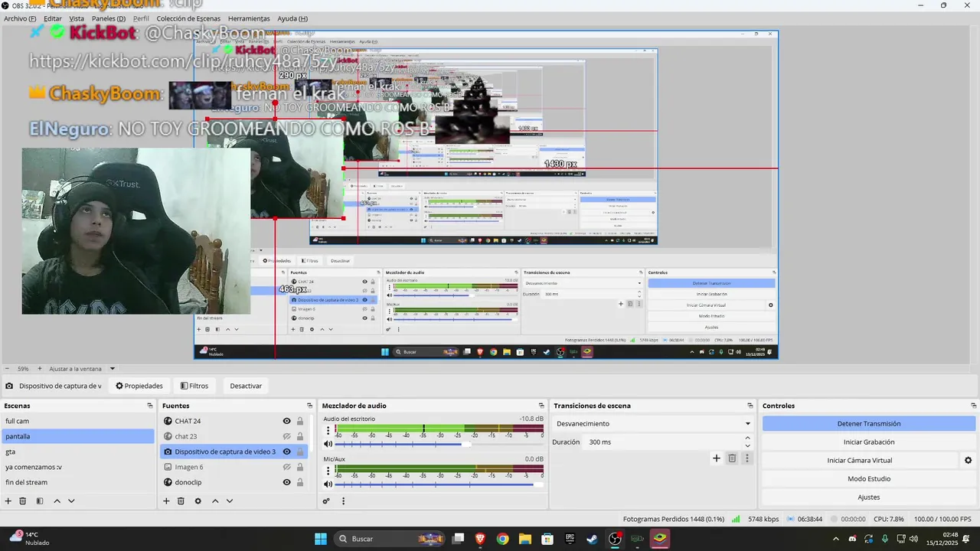Viewport: 980px width, 551px height.
Task: Open the Desvanecimiento transition dropdown
Action: pyautogui.click(x=653, y=423)
